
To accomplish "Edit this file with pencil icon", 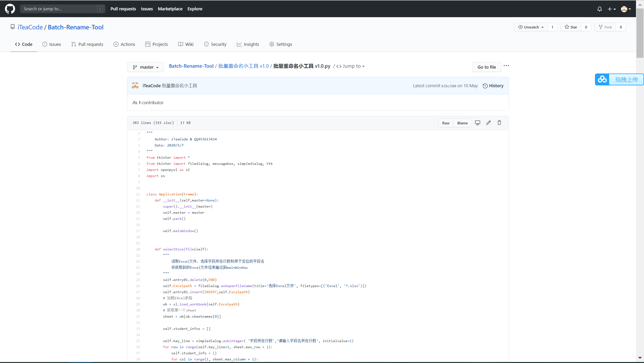I will click(488, 122).
